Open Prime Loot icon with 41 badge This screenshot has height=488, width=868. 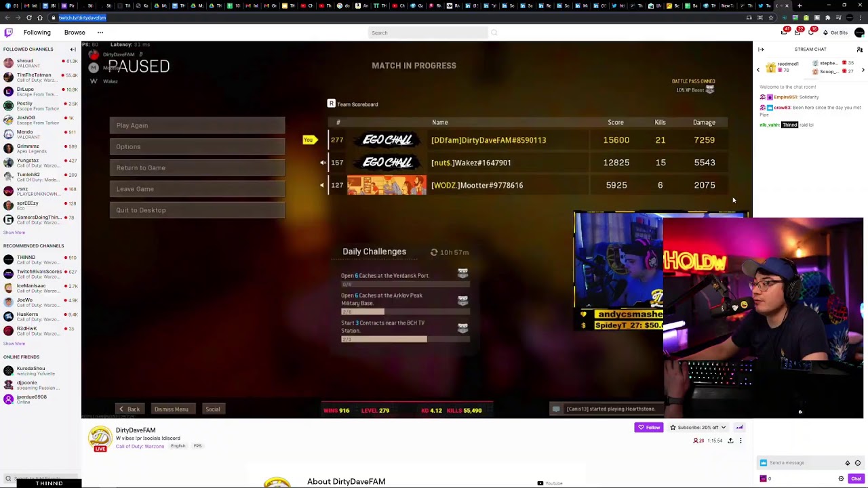click(x=785, y=33)
